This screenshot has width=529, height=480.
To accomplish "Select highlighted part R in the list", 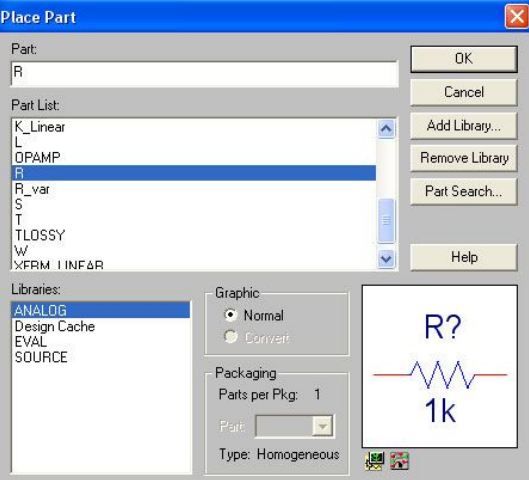I will click(194, 173).
